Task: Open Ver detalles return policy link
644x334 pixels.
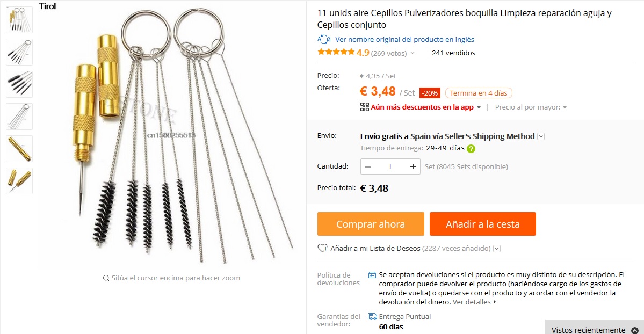Action: pos(474,302)
